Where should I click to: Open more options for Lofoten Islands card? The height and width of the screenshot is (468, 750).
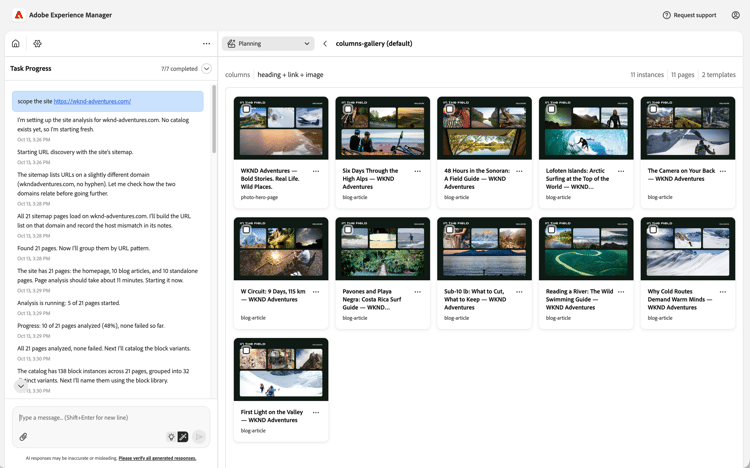click(x=621, y=171)
